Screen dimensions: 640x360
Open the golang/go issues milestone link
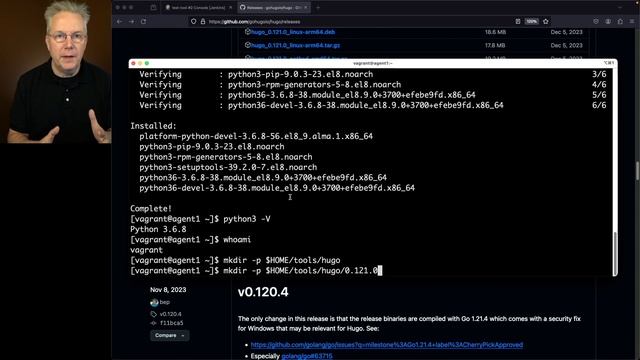coord(387,345)
